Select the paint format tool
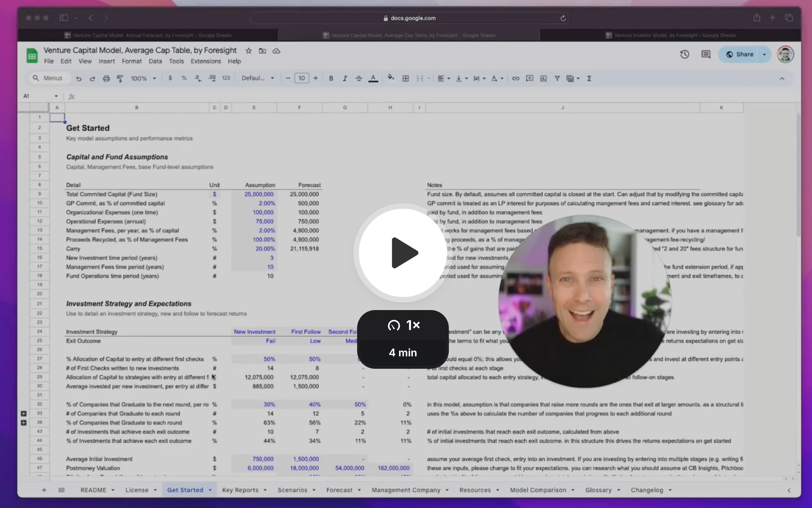Image resolution: width=812 pixels, height=508 pixels. tap(120, 78)
